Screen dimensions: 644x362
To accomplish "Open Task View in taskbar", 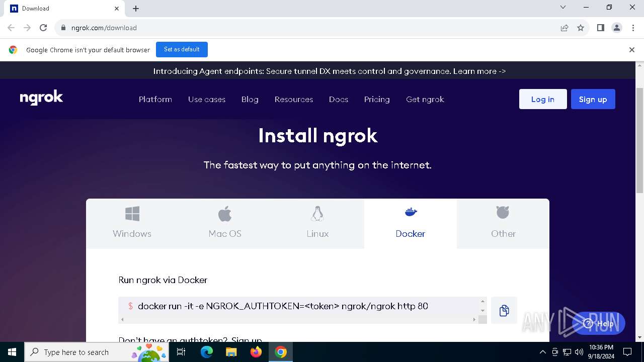I will click(182, 352).
